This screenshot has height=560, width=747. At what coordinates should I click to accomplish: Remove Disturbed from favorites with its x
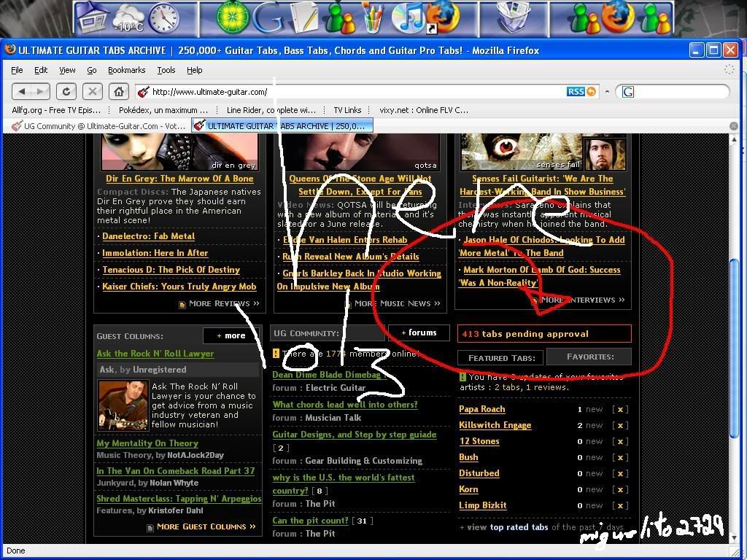(620, 474)
